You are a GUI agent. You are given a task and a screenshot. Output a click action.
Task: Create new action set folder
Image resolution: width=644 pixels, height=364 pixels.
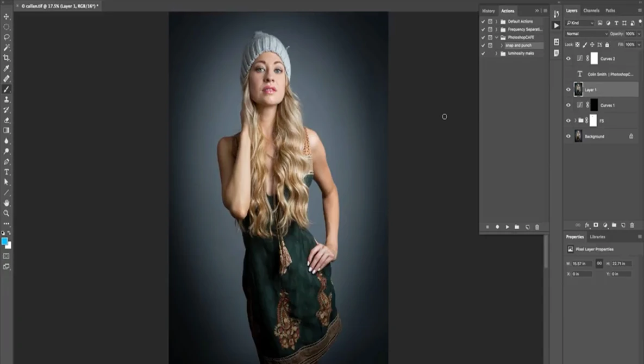point(517,227)
